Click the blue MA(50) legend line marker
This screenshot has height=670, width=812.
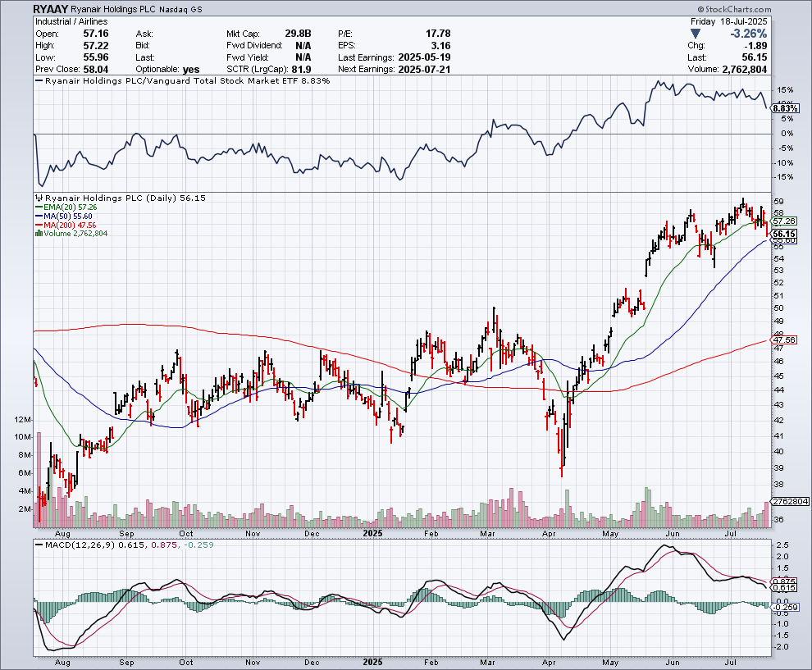pos(39,216)
